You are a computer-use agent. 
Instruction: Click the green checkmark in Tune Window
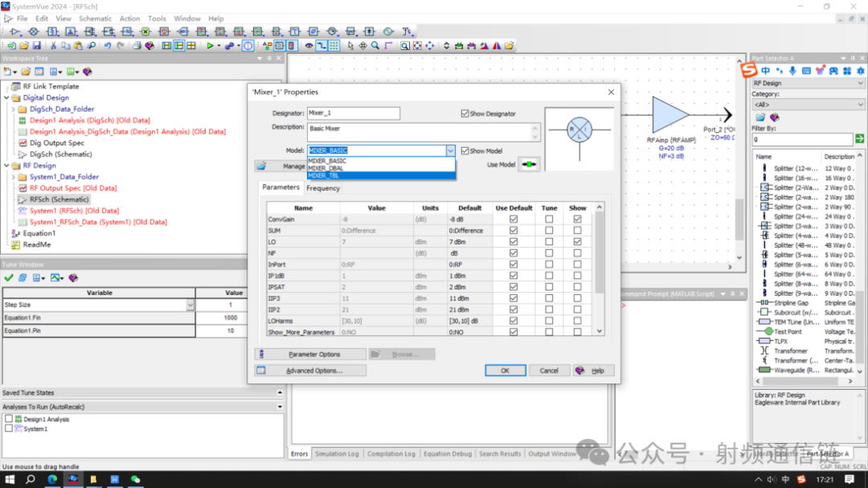[8, 278]
